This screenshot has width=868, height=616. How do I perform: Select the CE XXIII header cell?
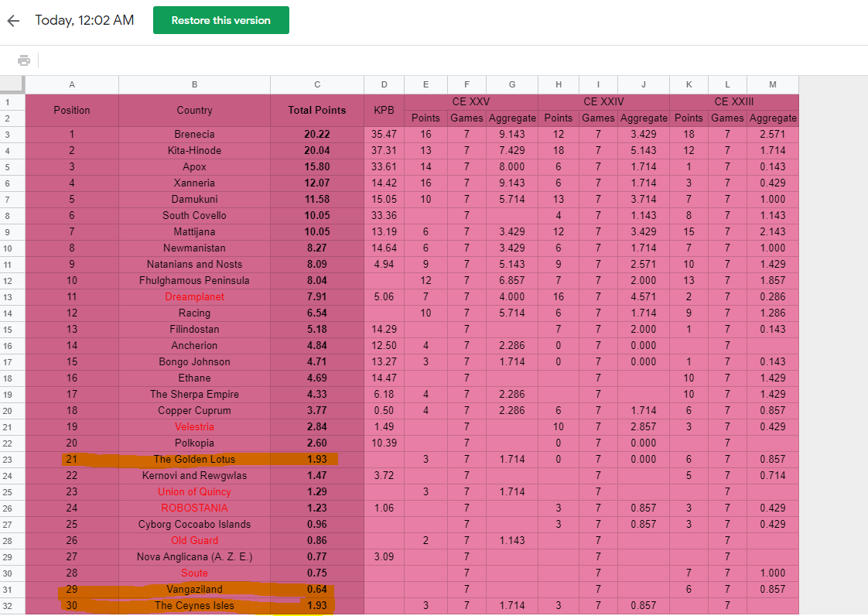pos(734,102)
